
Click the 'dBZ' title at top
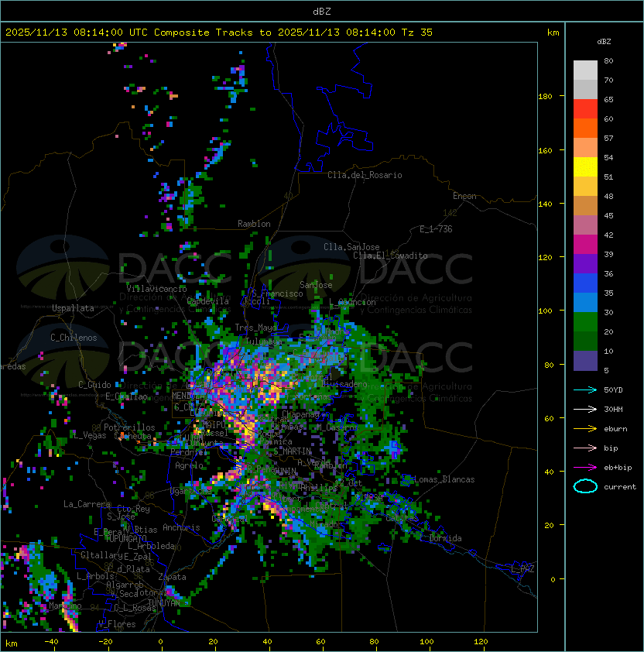322,11
